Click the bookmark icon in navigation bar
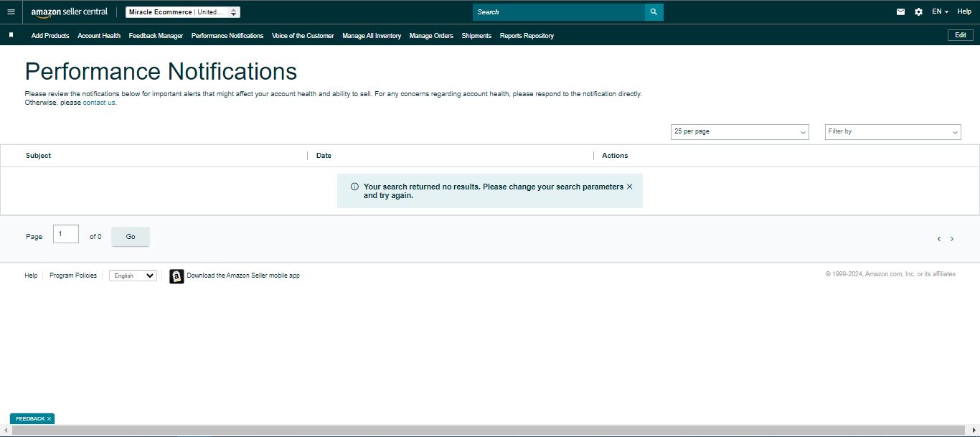 pyautogui.click(x=11, y=35)
